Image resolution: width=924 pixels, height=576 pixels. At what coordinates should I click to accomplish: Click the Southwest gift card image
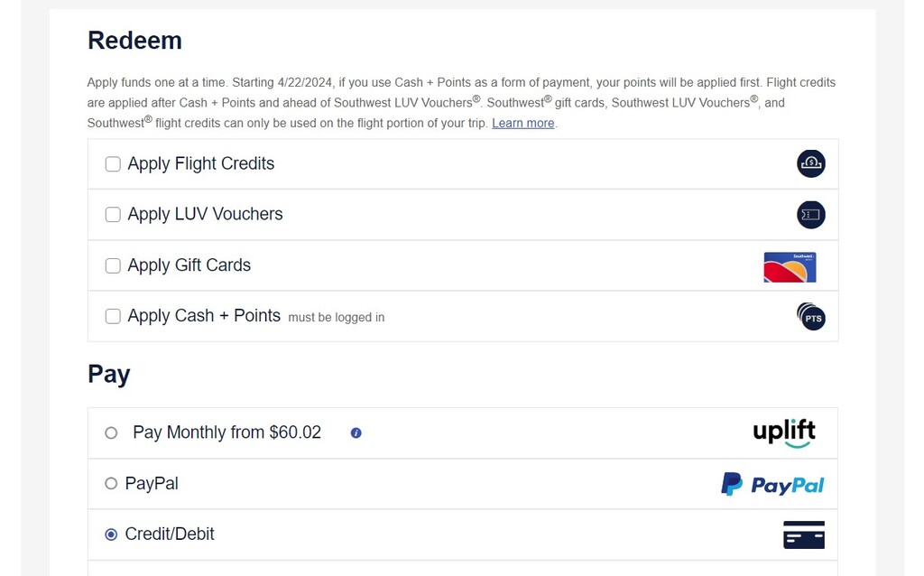(x=790, y=267)
